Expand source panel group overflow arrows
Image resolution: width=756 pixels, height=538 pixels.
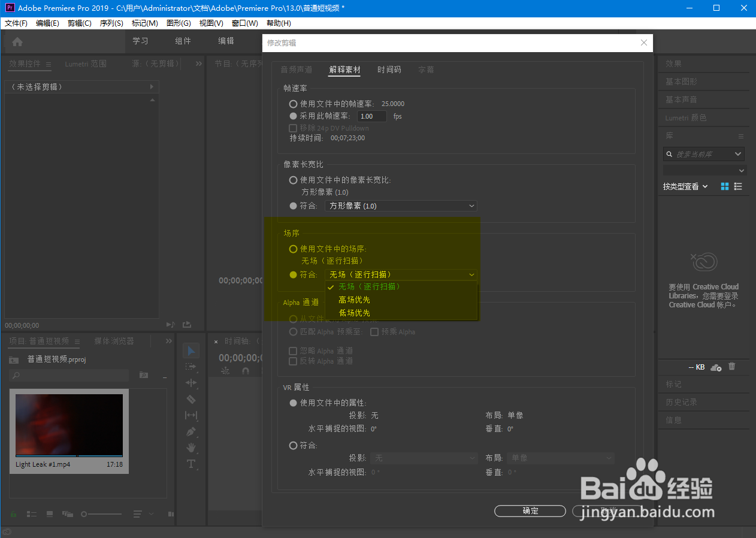(198, 64)
